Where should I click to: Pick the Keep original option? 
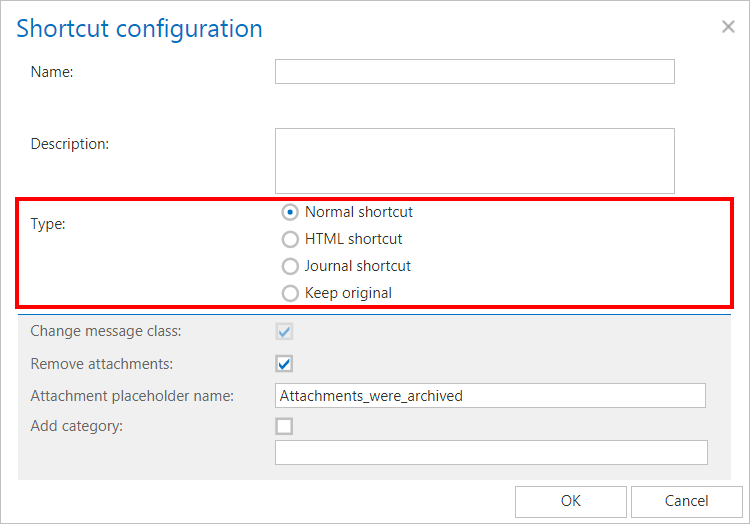[290, 293]
